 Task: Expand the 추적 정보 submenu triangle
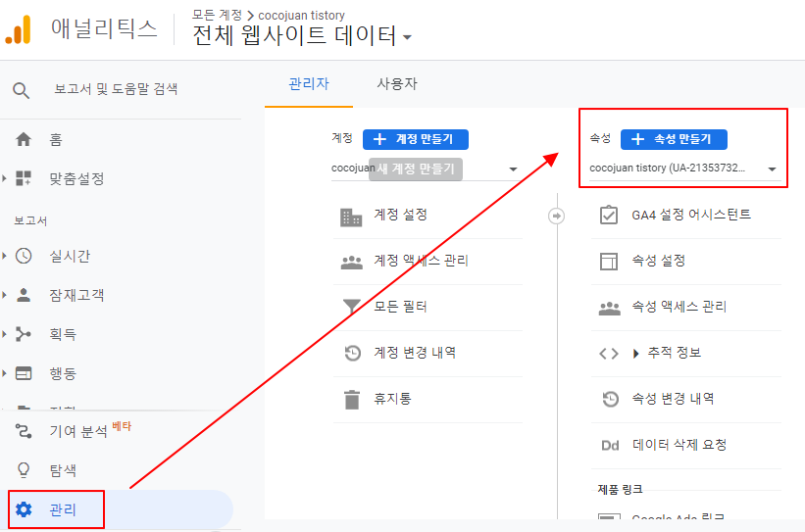tap(636, 354)
